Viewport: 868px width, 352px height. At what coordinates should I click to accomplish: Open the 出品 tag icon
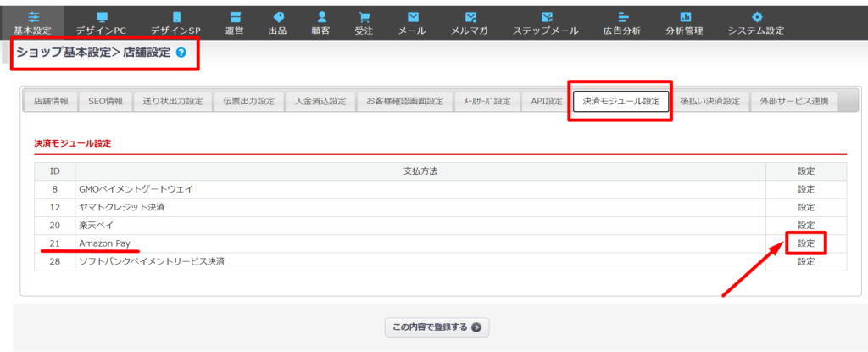tap(278, 17)
